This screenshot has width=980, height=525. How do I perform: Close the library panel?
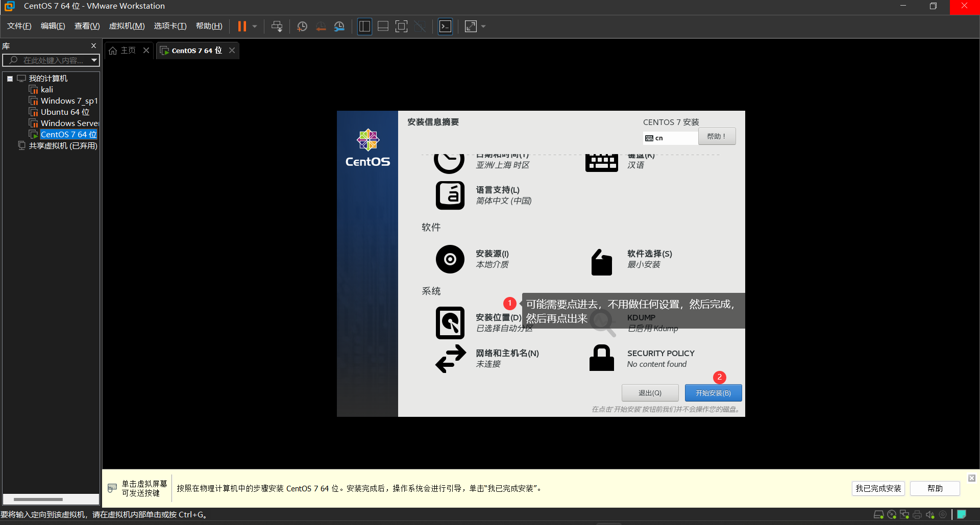point(93,46)
